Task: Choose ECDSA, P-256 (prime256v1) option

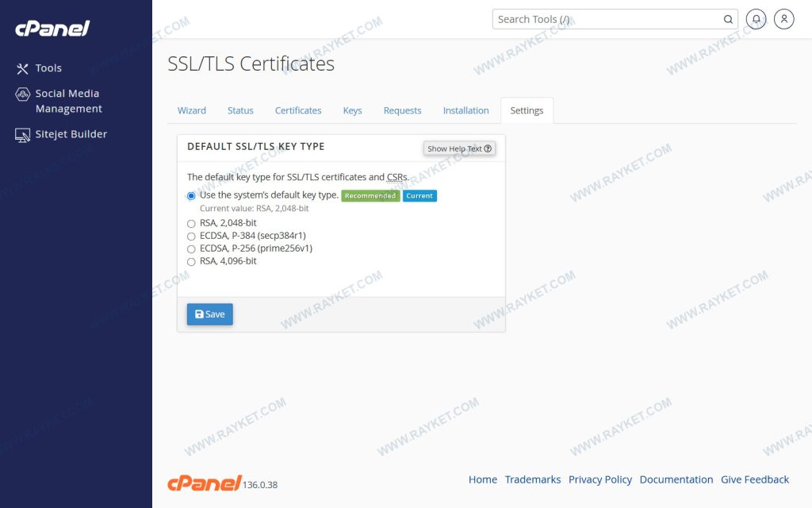Action: coord(191,249)
